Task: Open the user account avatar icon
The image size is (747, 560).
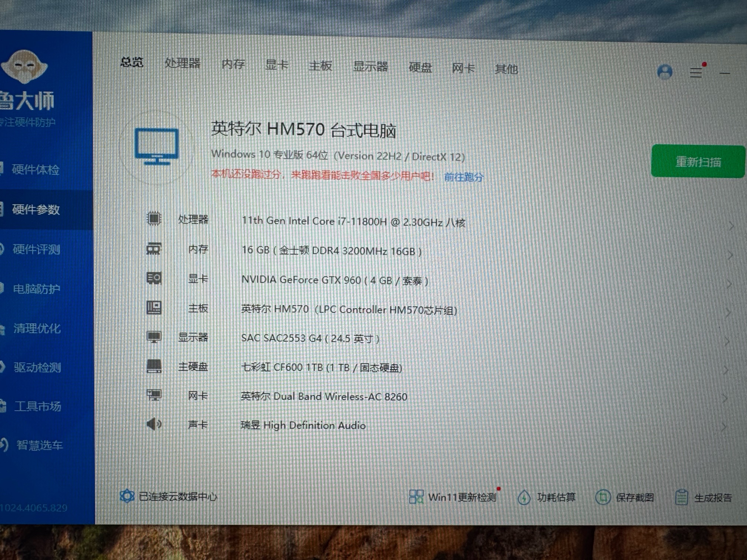Action: (665, 71)
